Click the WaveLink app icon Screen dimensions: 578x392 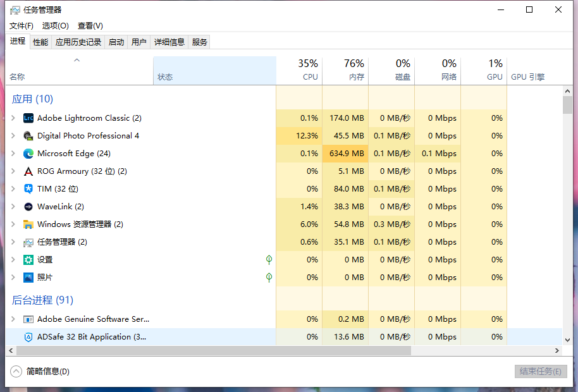28,207
